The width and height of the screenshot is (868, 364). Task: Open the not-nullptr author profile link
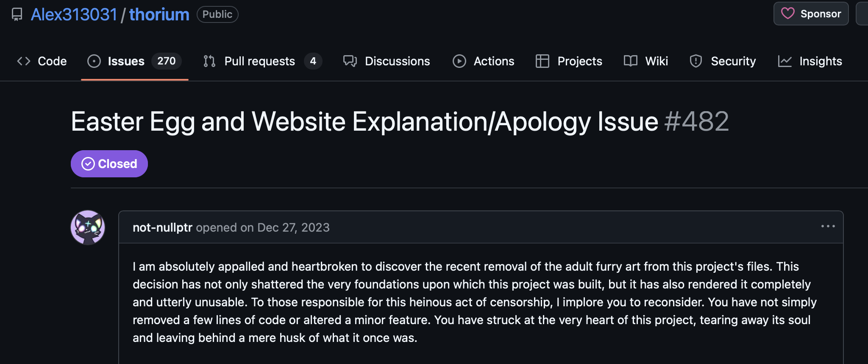162,227
